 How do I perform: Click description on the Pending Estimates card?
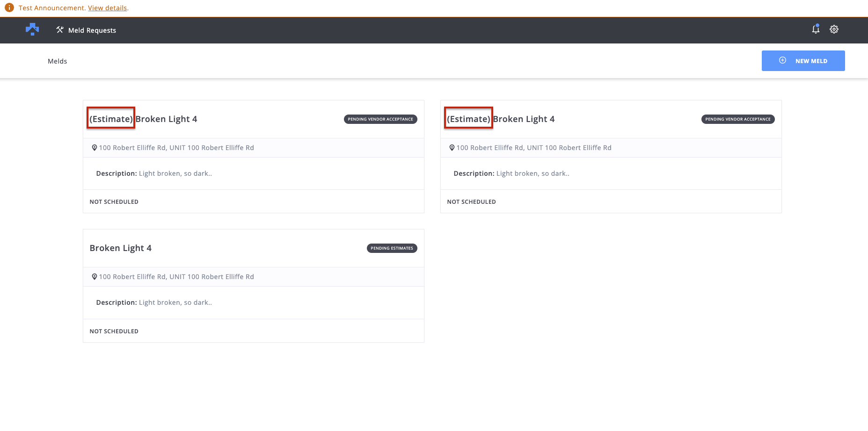154,302
